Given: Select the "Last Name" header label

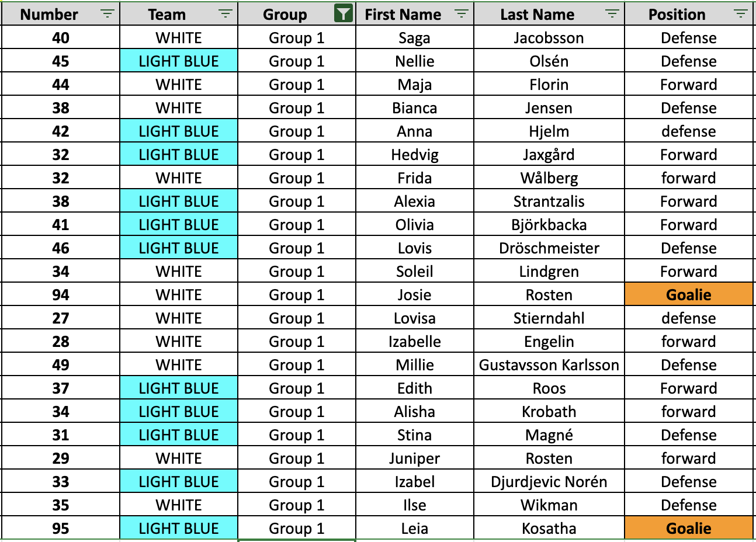Looking at the screenshot, I should [x=537, y=15].
